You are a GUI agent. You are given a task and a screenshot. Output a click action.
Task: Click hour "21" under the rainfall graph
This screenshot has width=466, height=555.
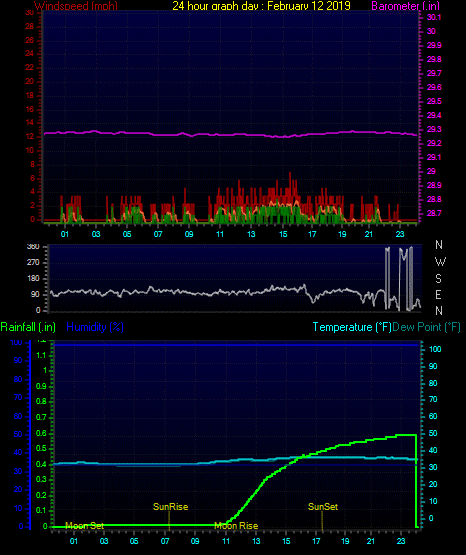[370, 541]
